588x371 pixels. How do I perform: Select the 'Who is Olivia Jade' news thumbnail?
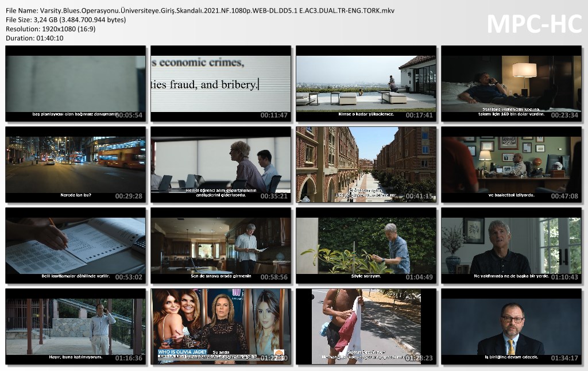coord(221,326)
